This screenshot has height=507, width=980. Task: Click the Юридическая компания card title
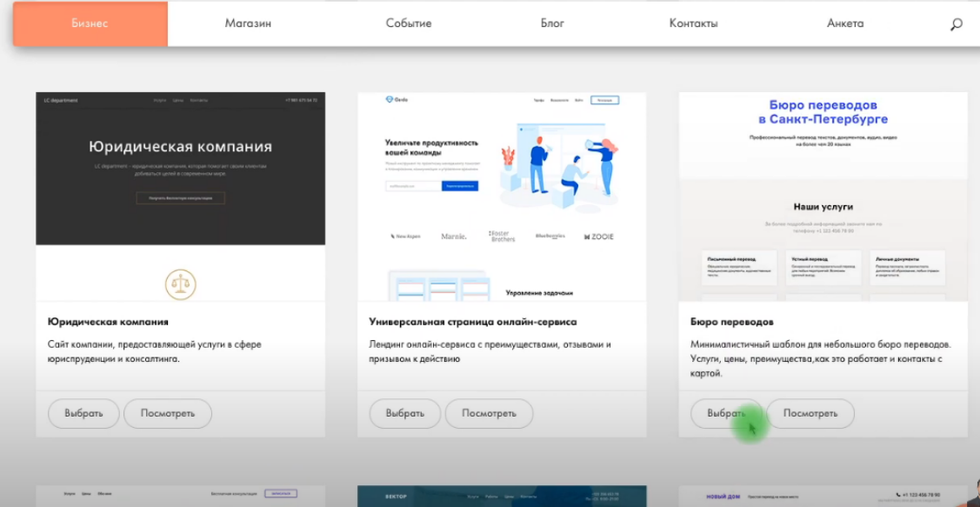108,322
